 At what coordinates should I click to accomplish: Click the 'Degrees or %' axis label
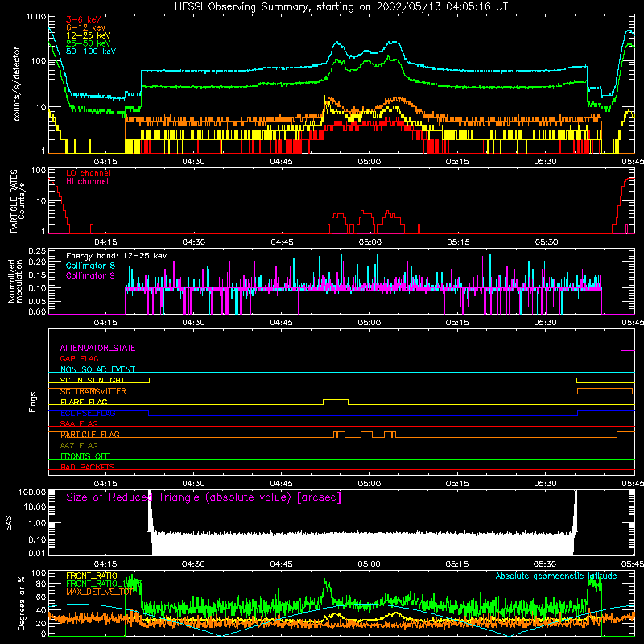point(21,603)
